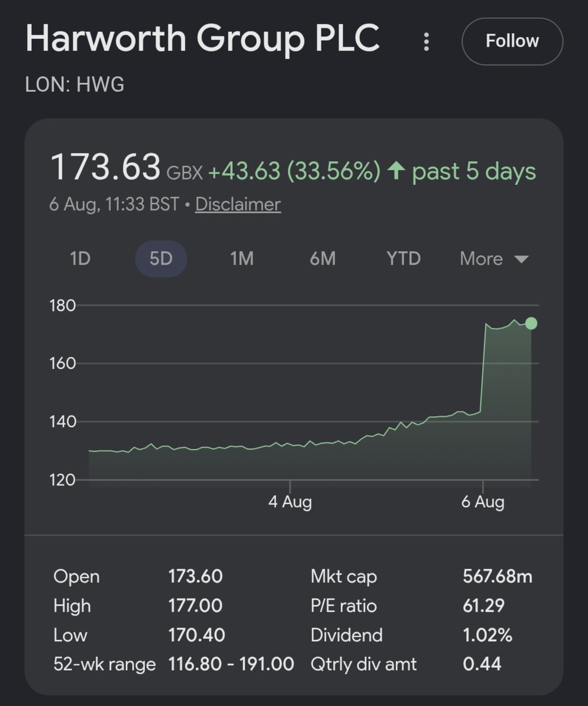Viewport: 588px width, 706px height.
Task: Follow Harworth Group PLC stock
Action: point(512,41)
